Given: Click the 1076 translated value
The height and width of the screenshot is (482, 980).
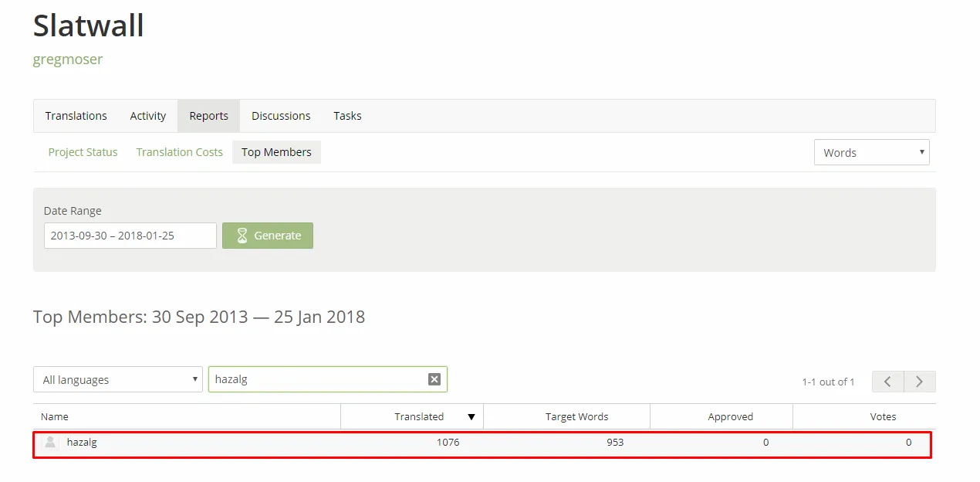Looking at the screenshot, I should tap(447, 443).
